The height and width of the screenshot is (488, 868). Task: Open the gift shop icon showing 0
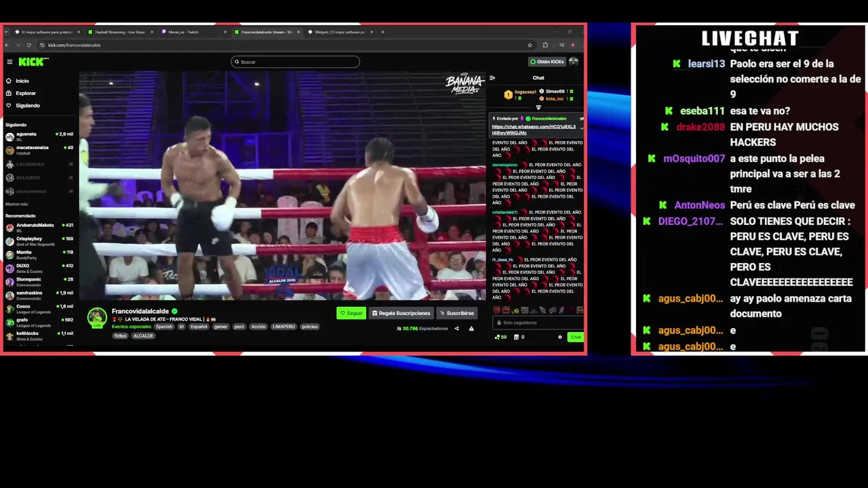[519, 337]
